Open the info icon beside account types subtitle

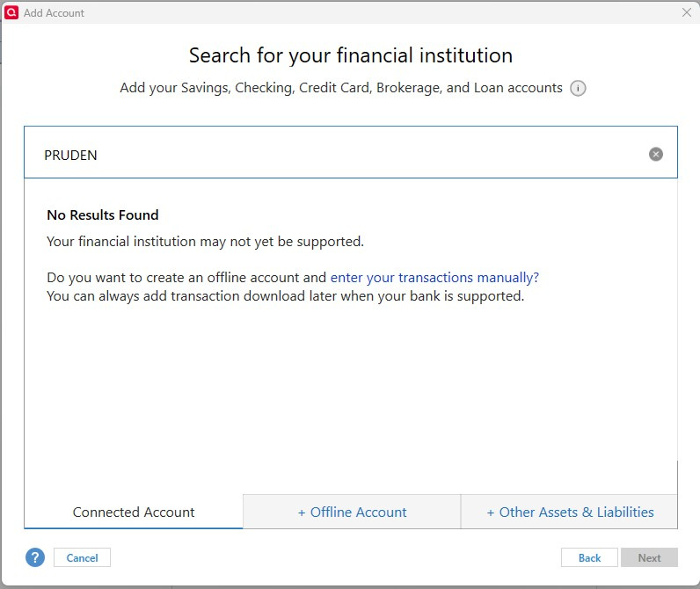point(578,88)
